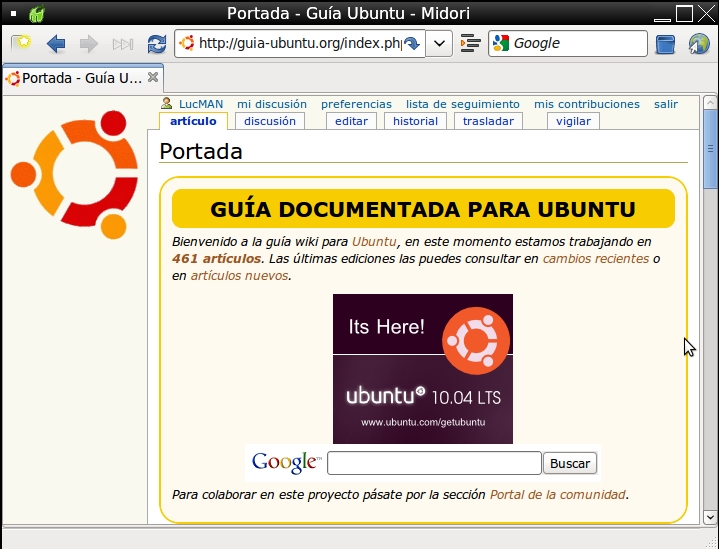Open the Google search engine selector
The image size is (719, 549).
tap(501, 44)
